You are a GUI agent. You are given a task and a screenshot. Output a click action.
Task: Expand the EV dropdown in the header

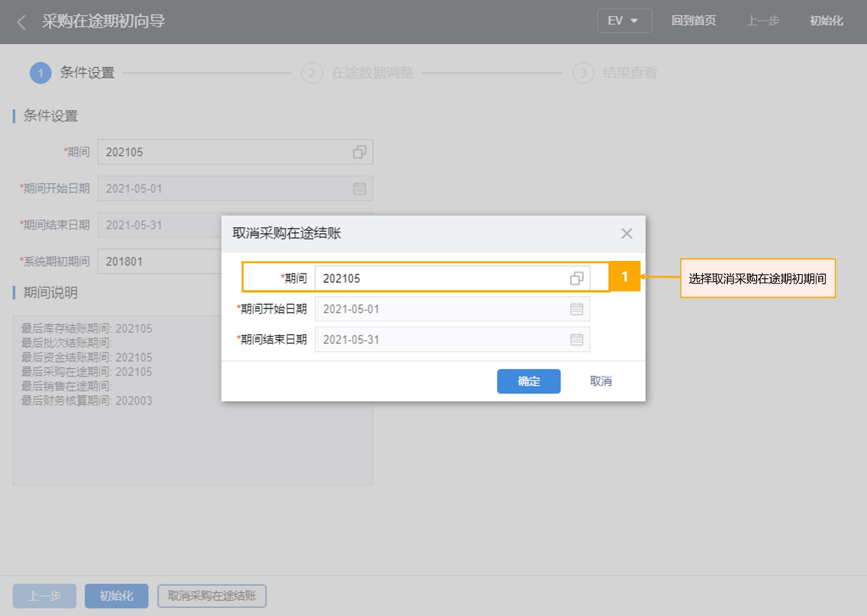click(x=624, y=21)
